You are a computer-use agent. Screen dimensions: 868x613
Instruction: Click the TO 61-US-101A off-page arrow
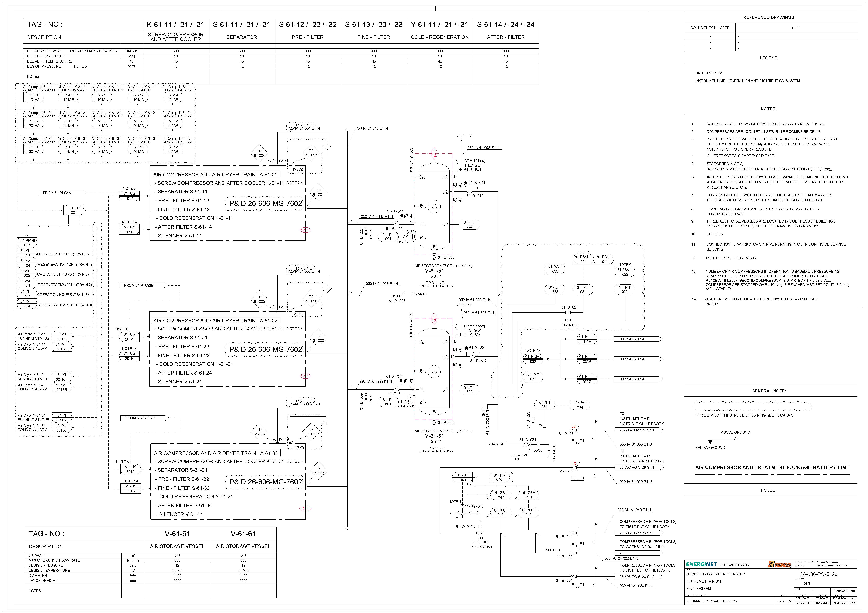coord(639,339)
